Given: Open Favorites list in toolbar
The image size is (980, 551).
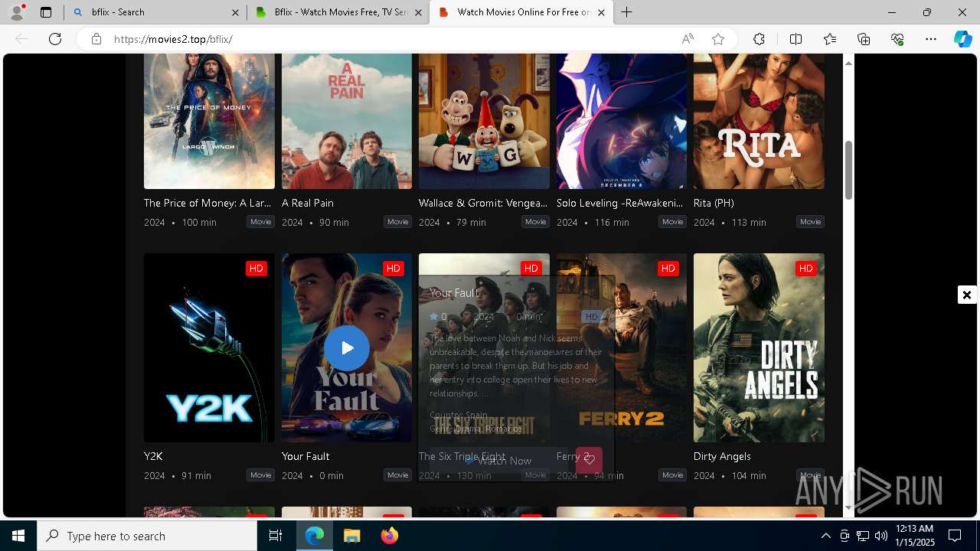Looking at the screenshot, I should 830,39.
